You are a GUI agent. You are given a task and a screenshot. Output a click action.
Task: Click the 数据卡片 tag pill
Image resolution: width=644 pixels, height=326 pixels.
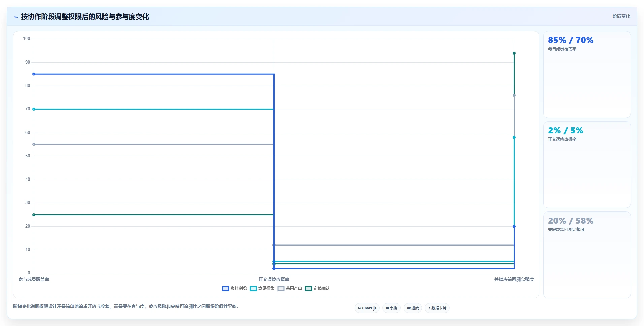(437, 308)
